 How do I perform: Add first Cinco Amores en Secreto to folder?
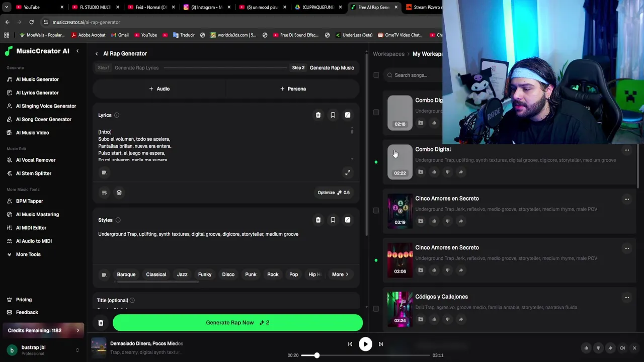(x=421, y=221)
